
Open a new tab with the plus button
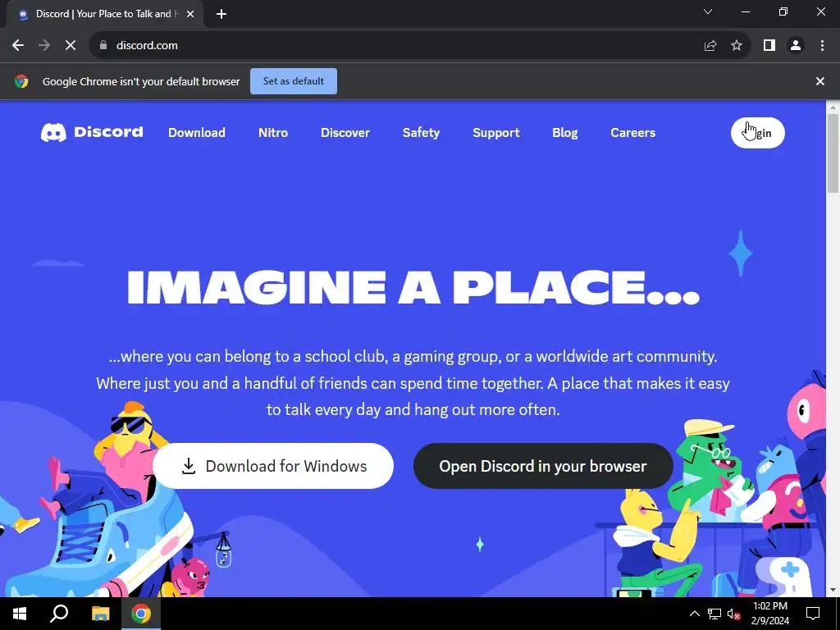pyautogui.click(x=221, y=14)
